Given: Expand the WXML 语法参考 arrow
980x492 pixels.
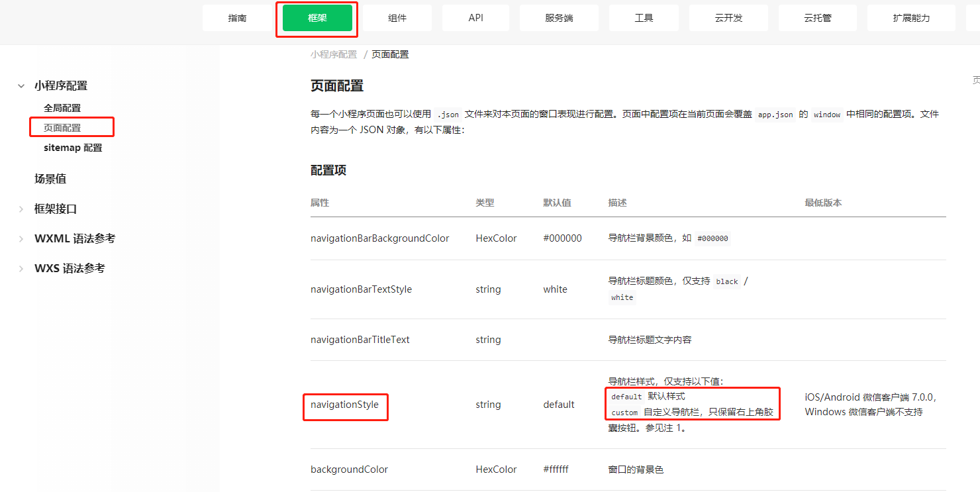Looking at the screenshot, I should point(21,238).
